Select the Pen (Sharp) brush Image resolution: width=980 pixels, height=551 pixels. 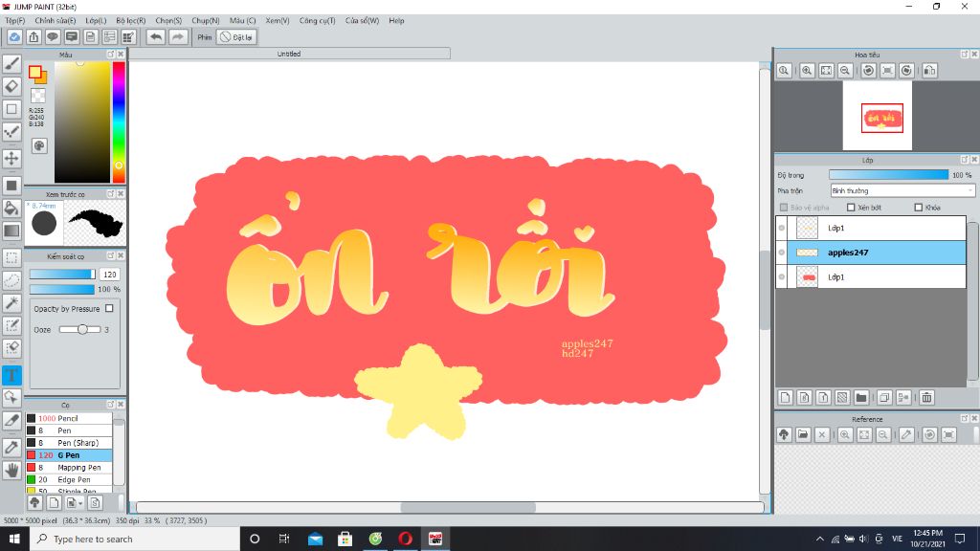tap(69, 443)
